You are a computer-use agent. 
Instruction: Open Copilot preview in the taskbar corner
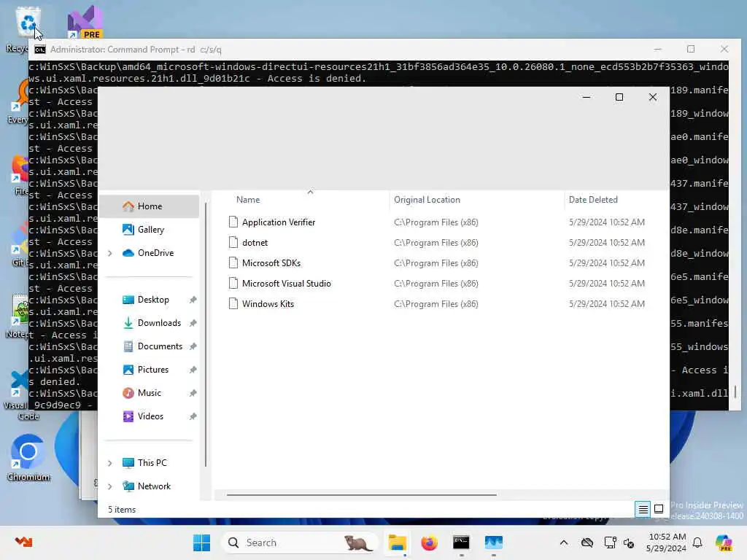(723, 542)
